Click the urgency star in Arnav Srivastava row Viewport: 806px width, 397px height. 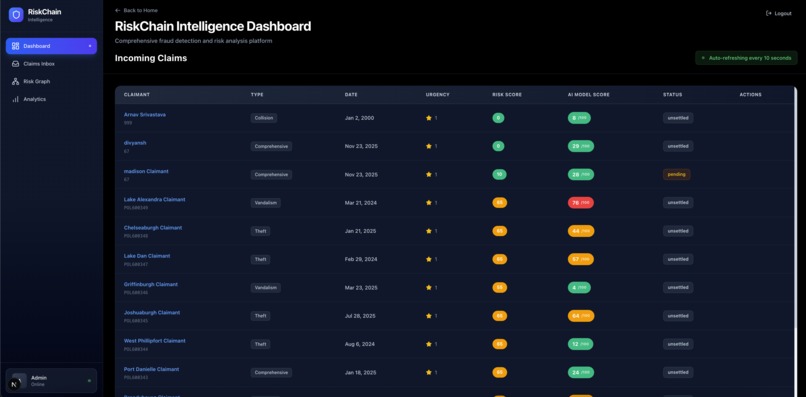[x=429, y=118]
